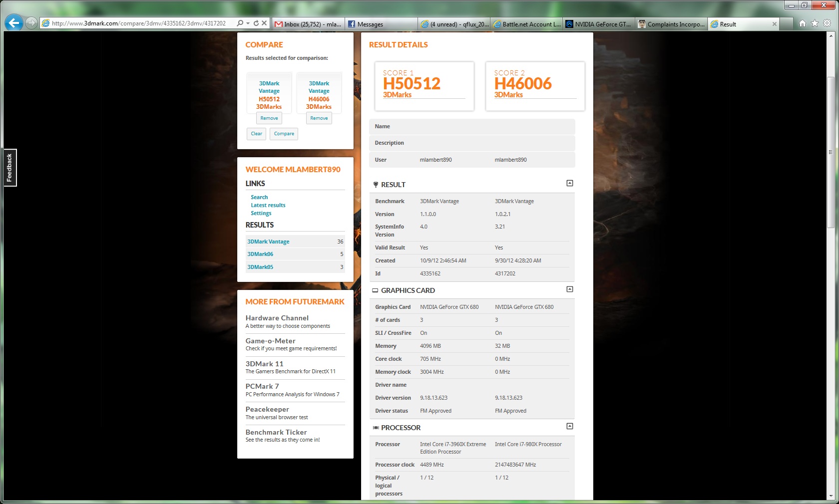Image resolution: width=839 pixels, height=504 pixels.
Task: Open 3DMark Vantage results list
Action: click(x=268, y=242)
